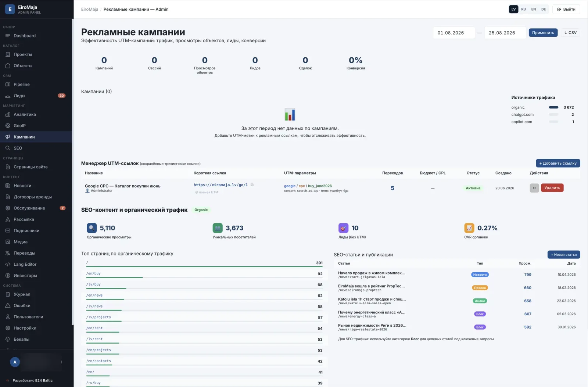This screenshot has height=387, width=588.
Task: Open the GeoIP globe icon in sidebar
Action: 8,126
